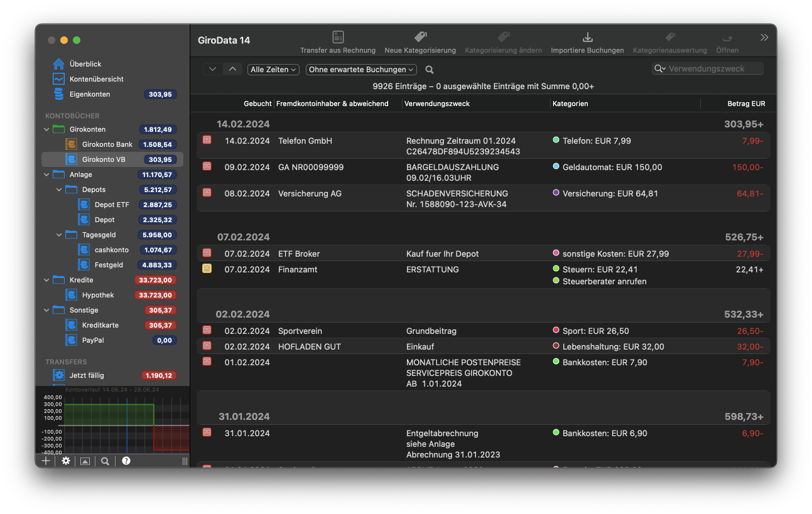Click the green Telefon category dot
The width and height of the screenshot is (812, 514).
[556, 140]
